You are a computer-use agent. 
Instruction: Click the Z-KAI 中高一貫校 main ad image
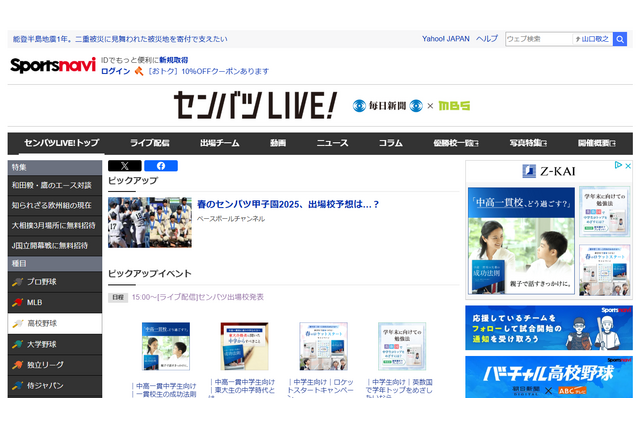coord(521,241)
